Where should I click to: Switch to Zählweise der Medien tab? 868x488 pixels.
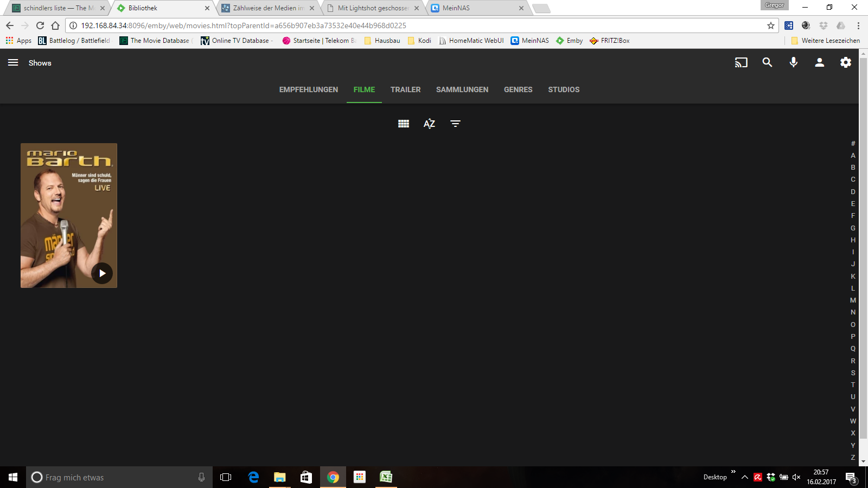coord(269,8)
